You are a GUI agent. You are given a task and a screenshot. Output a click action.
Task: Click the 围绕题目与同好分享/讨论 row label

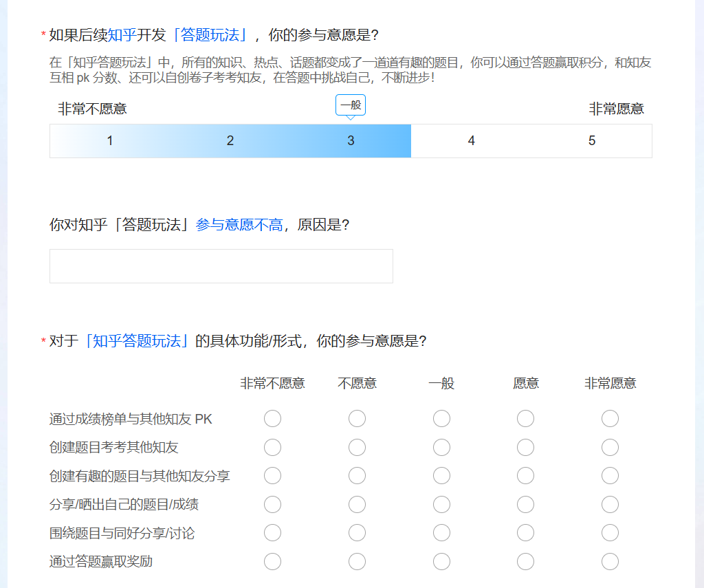point(122,533)
